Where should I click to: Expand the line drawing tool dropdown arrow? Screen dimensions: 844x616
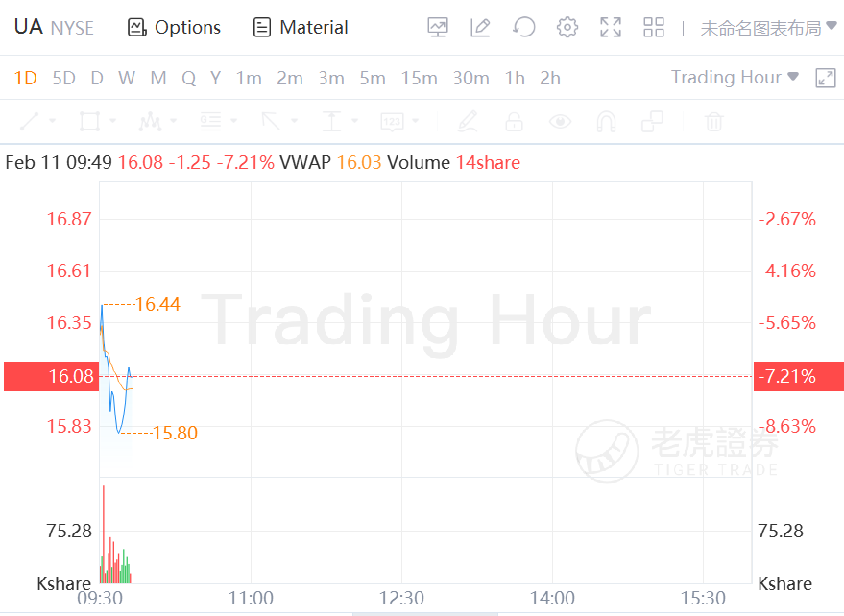pyautogui.click(x=52, y=122)
